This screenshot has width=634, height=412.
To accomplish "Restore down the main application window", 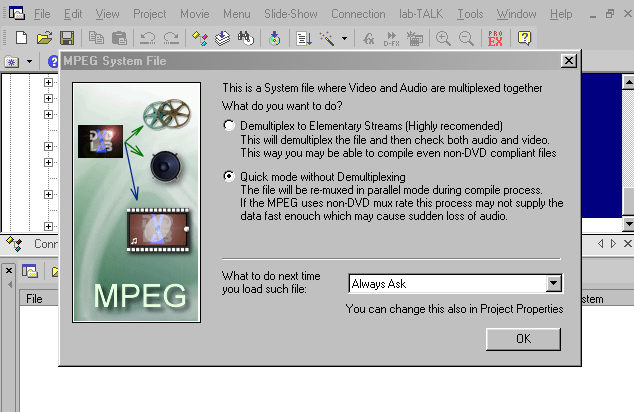I will point(610,14).
